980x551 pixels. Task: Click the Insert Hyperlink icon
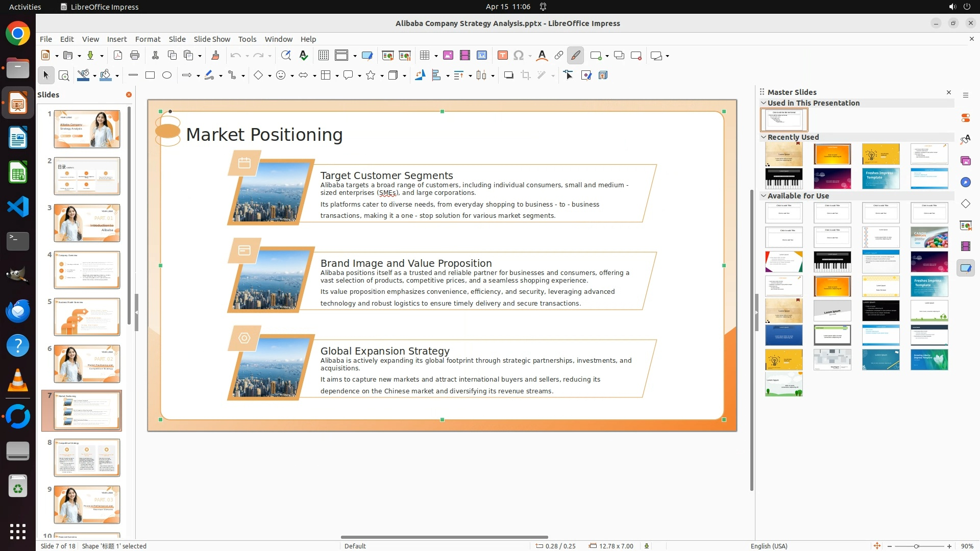click(559, 56)
